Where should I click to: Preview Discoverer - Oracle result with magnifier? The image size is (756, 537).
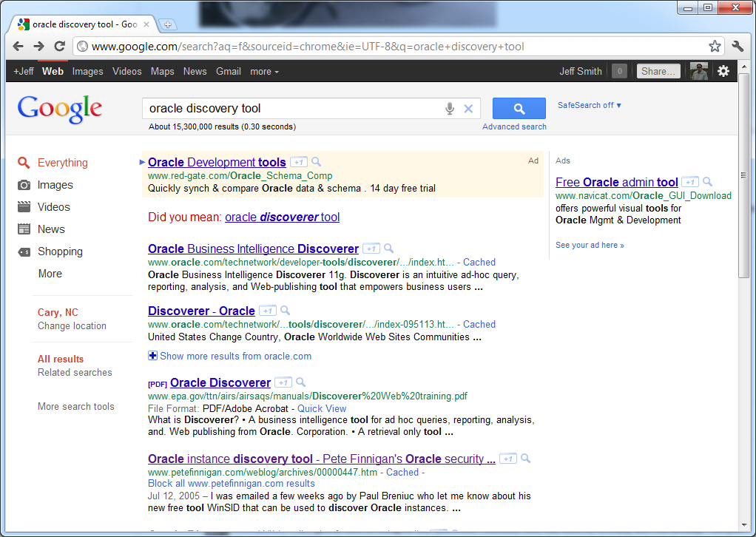tap(286, 311)
